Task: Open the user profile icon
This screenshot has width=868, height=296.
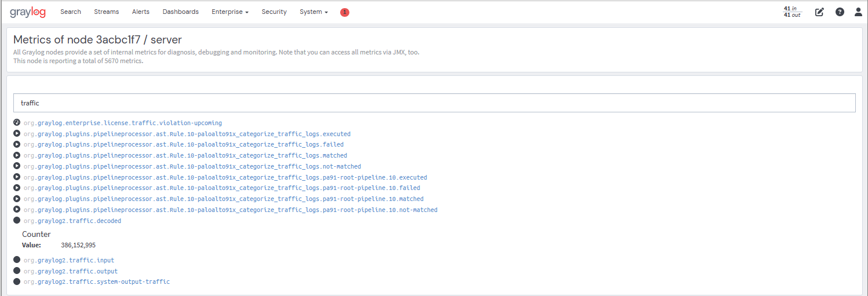Action: pyautogui.click(x=859, y=12)
